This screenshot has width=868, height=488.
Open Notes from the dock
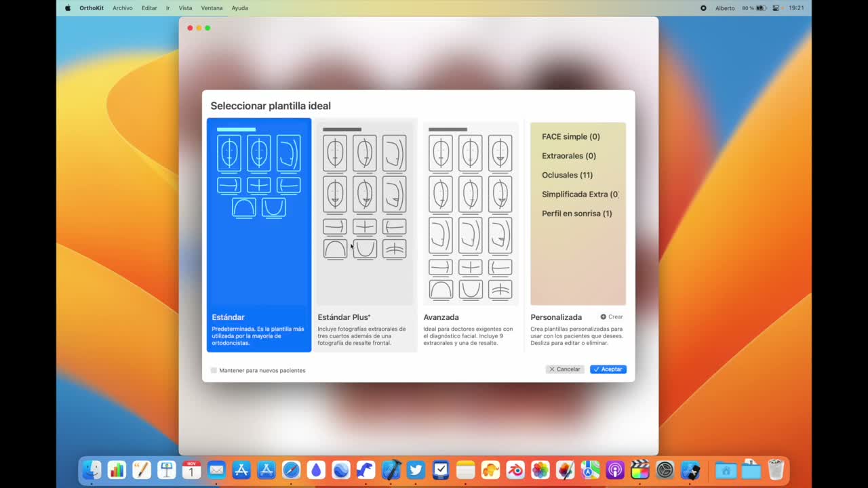[x=466, y=470]
